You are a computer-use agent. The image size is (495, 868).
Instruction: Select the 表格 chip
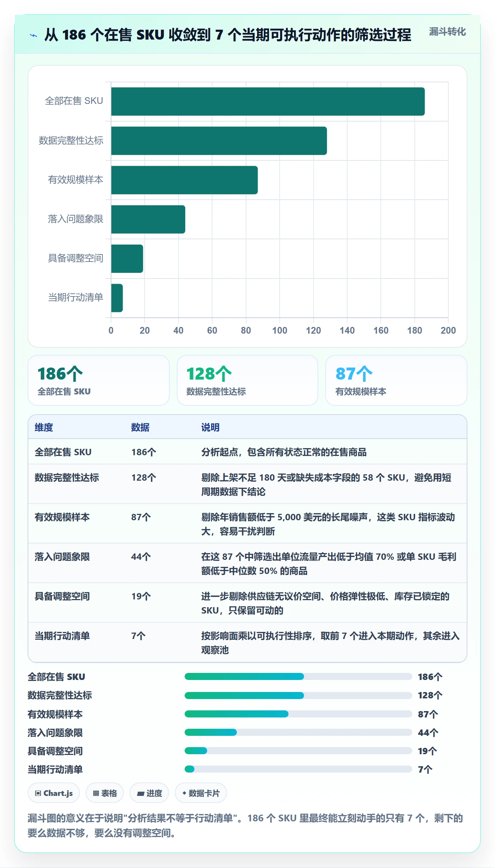coord(105,793)
